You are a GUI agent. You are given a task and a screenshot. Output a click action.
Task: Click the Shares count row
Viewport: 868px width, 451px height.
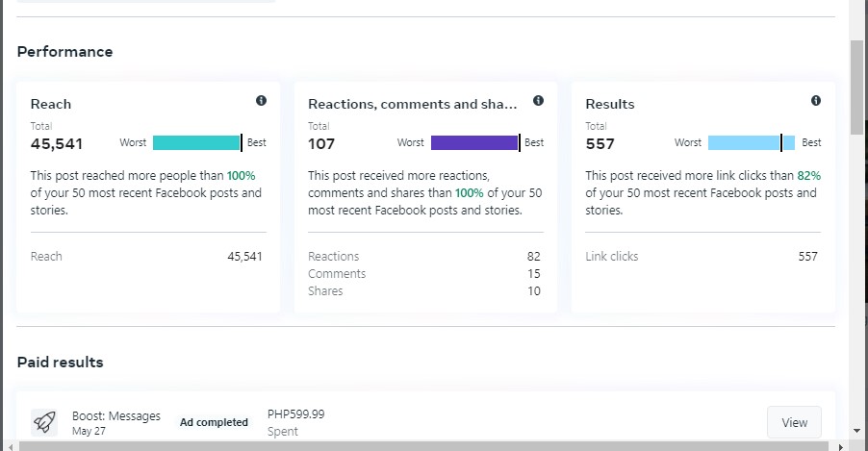(x=424, y=290)
